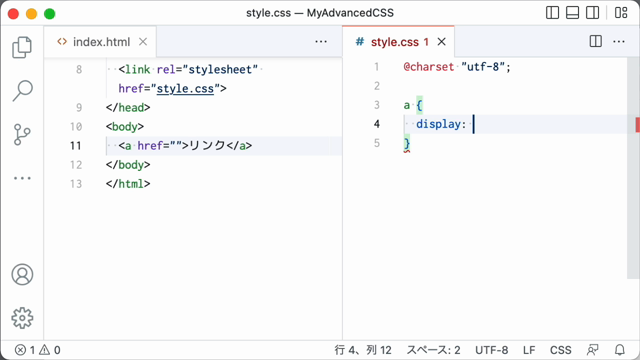
Task: Open notifications bell
Action: click(x=620, y=350)
